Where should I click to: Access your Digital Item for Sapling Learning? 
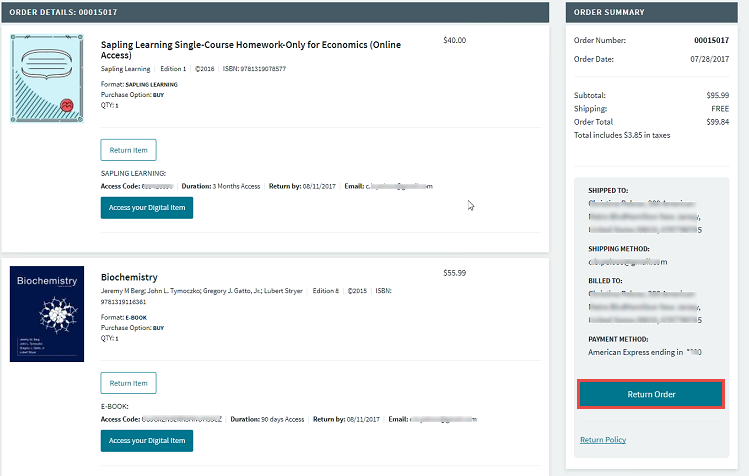146,208
